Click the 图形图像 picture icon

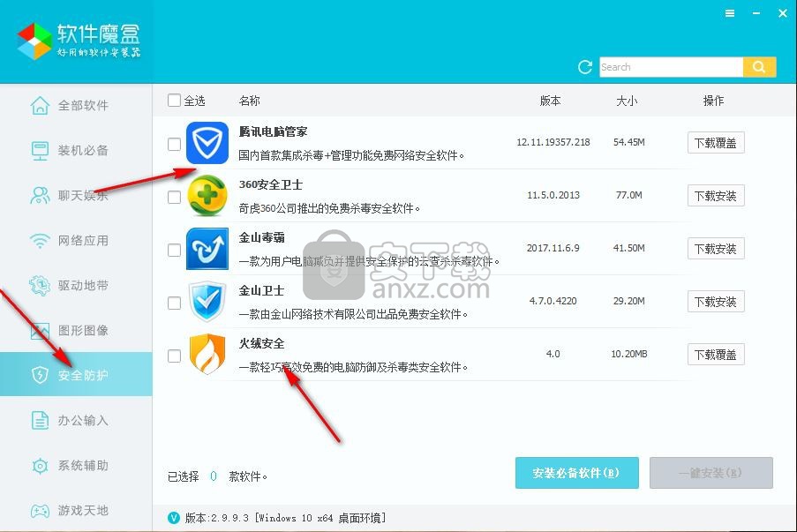coord(40,331)
